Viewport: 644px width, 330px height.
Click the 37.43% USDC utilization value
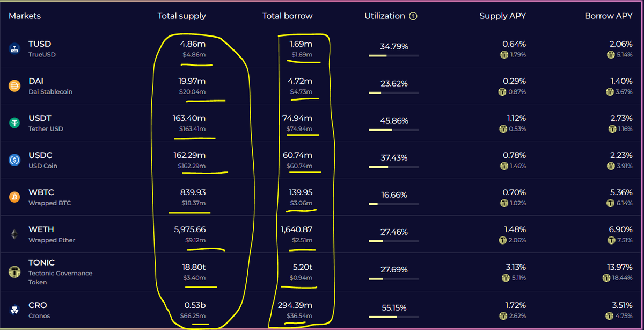(394, 158)
